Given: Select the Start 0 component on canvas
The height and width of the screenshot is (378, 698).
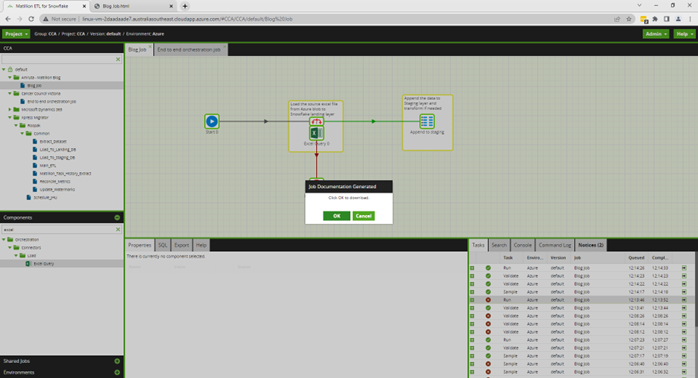Looking at the screenshot, I should coord(212,121).
